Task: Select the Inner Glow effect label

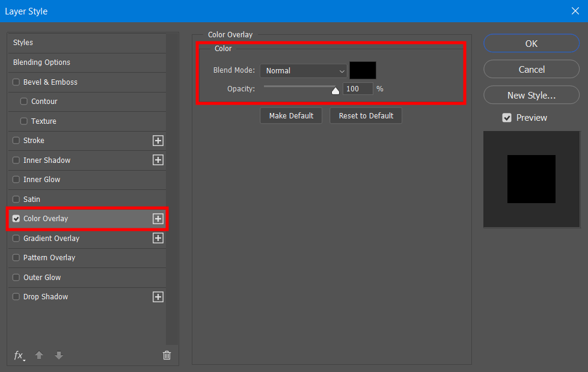Action: point(41,180)
